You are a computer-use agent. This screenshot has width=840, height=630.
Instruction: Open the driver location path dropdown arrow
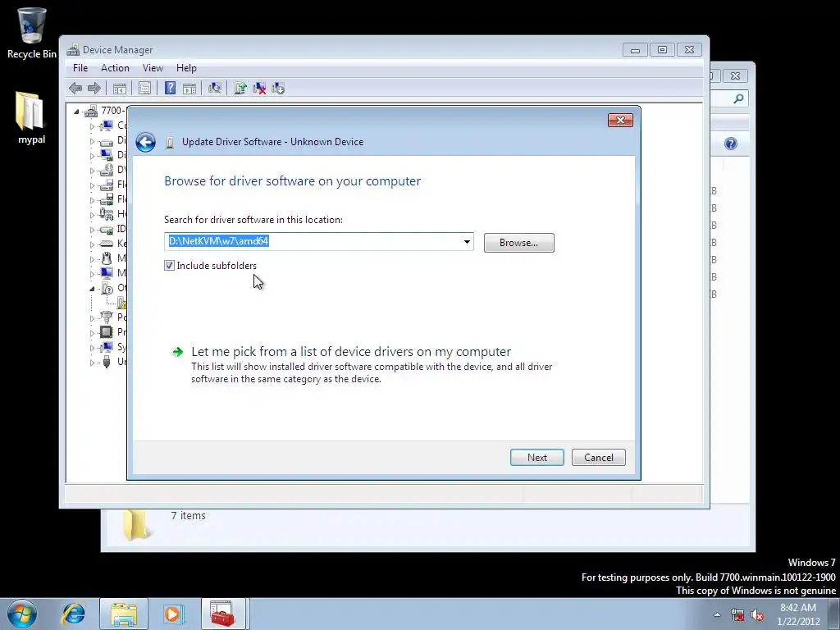[x=467, y=242]
